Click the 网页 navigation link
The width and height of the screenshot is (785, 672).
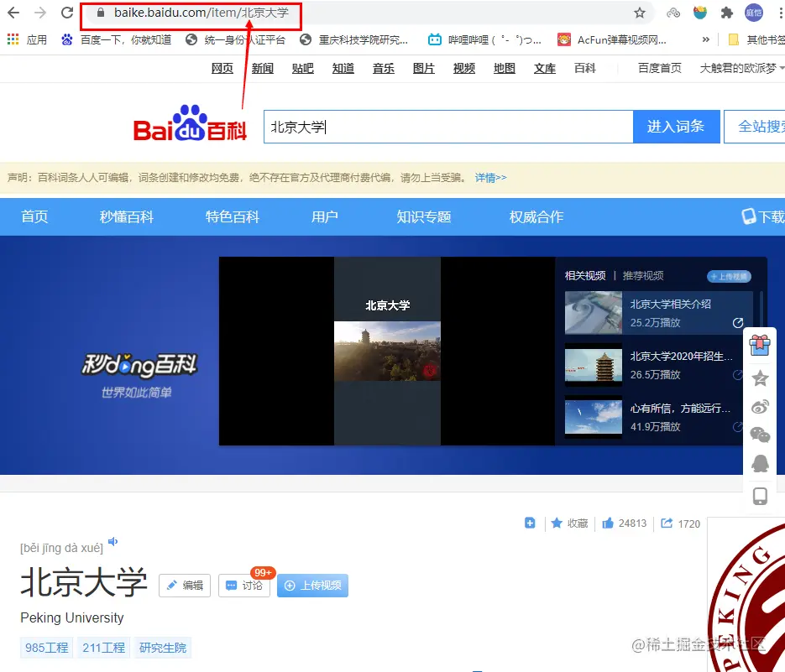[x=222, y=68]
